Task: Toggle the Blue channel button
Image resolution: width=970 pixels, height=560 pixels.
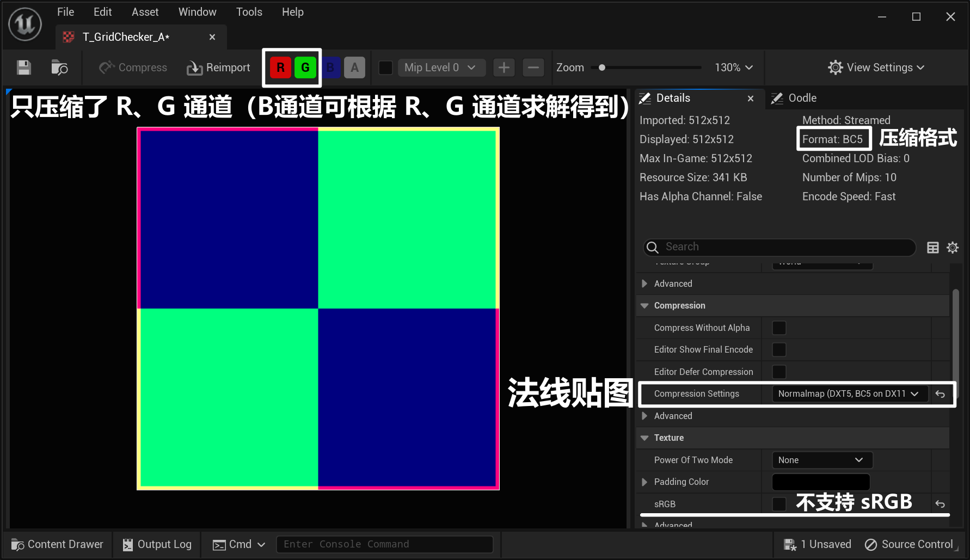Action: pos(330,67)
